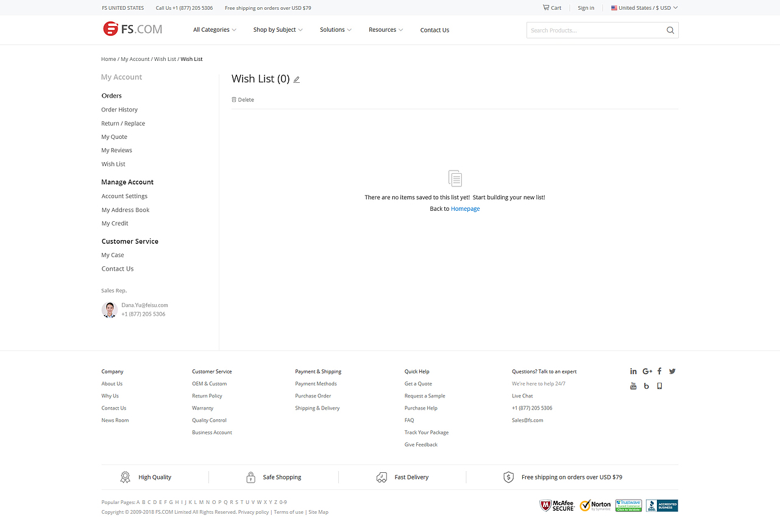Open YouTube social icon in footer
The width and height of the screenshot is (780, 532).
pyautogui.click(x=633, y=386)
